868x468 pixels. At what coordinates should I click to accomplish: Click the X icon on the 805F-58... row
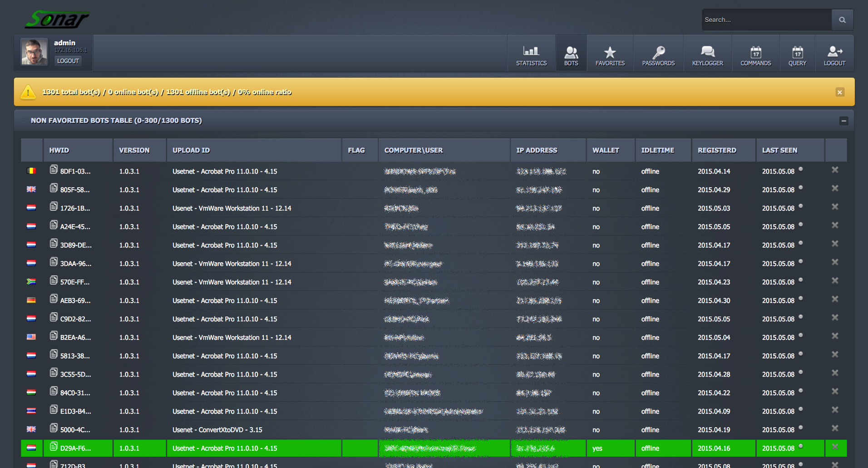pyautogui.click(x=834, y=189)
